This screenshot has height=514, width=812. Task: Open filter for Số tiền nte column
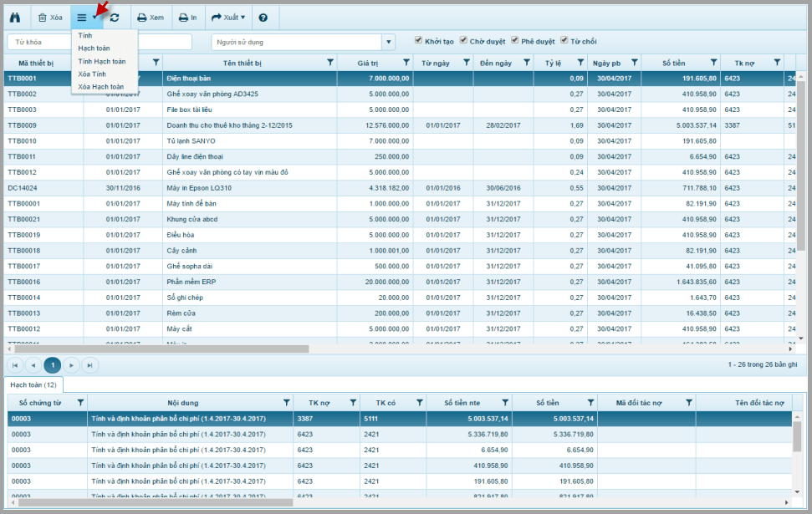point(505,403)
